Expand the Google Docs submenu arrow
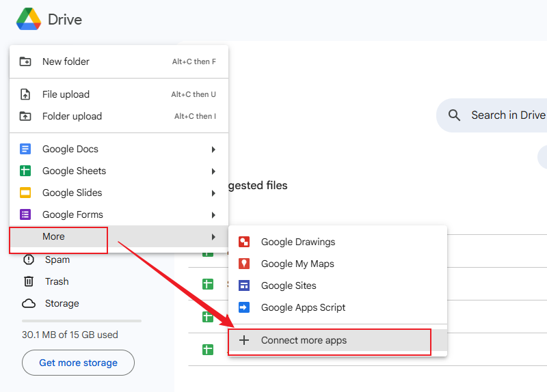 tap(213, 150)
